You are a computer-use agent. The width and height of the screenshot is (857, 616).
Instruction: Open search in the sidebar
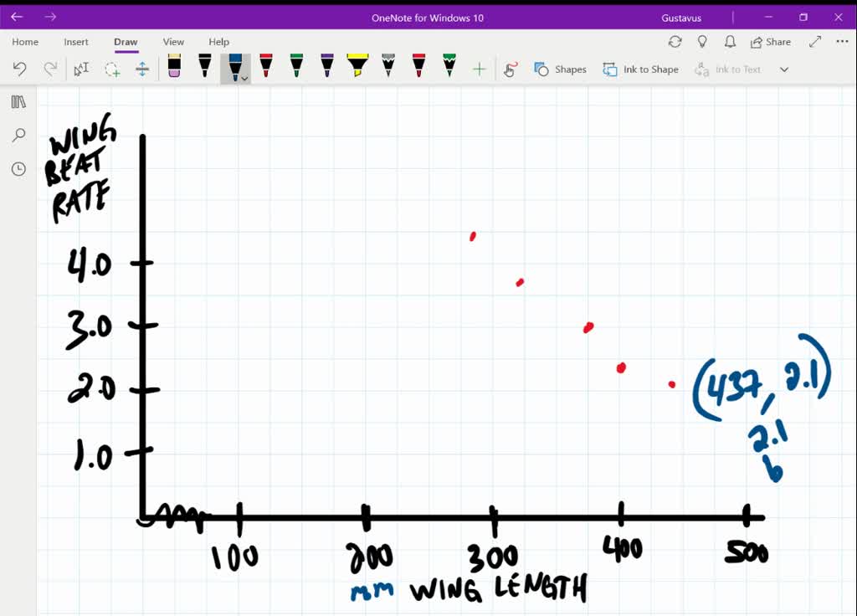[x=18, y=135]
